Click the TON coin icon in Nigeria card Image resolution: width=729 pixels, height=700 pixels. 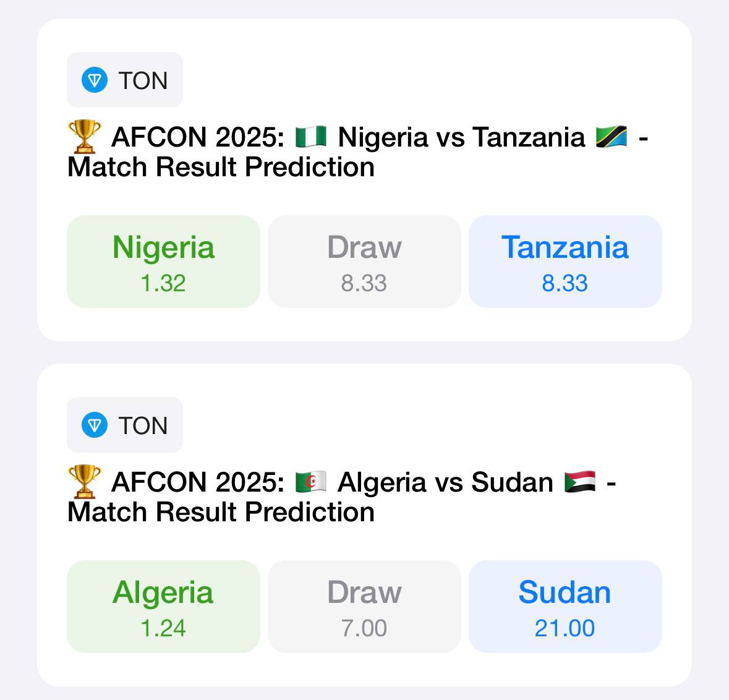pyautogui.click(x=95, y=80)
